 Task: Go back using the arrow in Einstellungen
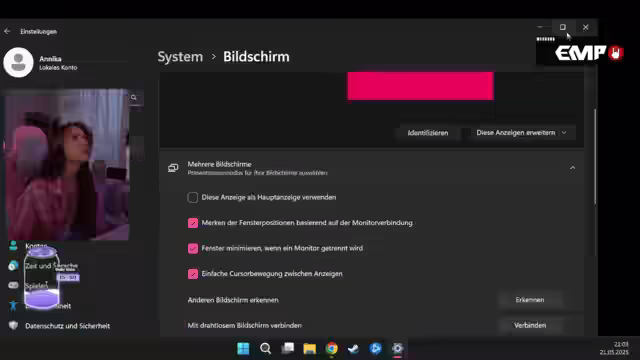coord(7,31)
